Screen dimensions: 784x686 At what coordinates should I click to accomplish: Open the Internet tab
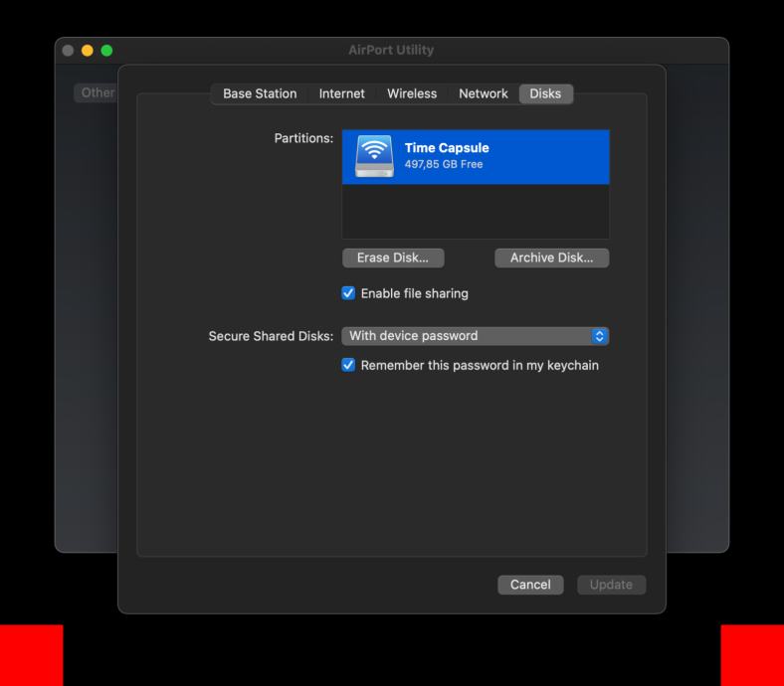pos(342,93)
